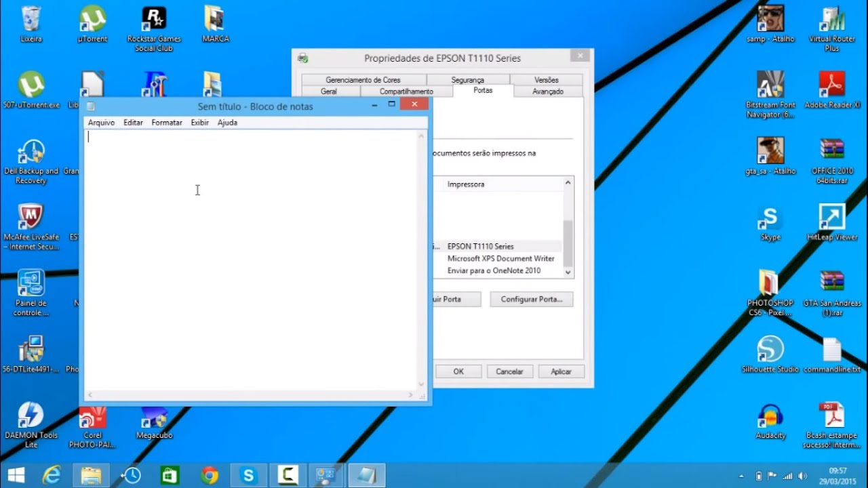
Task: Show hidden system tray icons
Action: click(741, 476)
